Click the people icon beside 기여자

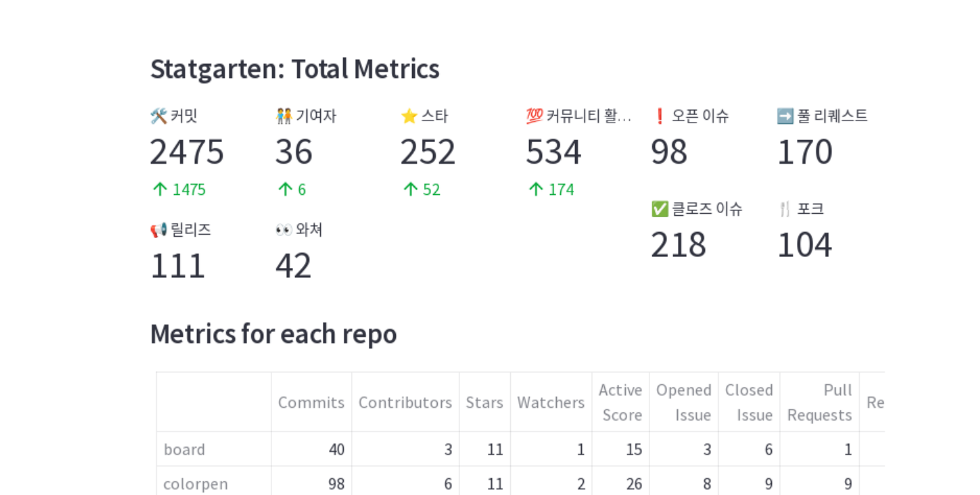click(x=283, y=116)
